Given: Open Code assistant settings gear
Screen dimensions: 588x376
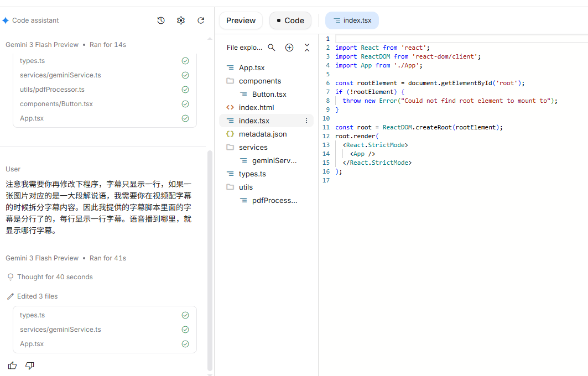Looking at the screenshot, I should click(181, 20).
